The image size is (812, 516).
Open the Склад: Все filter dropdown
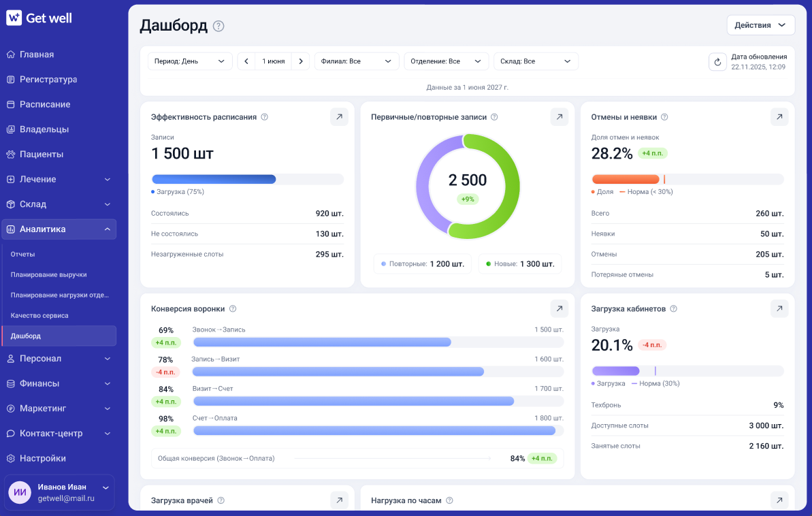click(x=536, y=61)
